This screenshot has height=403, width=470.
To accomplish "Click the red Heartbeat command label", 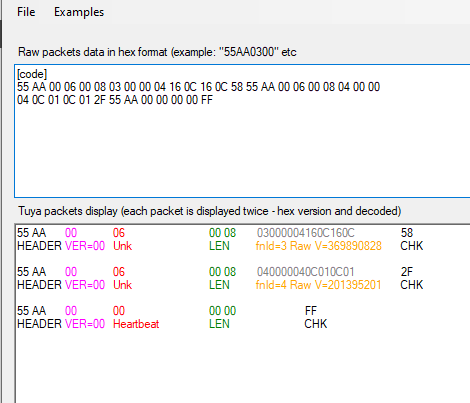I will (x=136, y=324).
